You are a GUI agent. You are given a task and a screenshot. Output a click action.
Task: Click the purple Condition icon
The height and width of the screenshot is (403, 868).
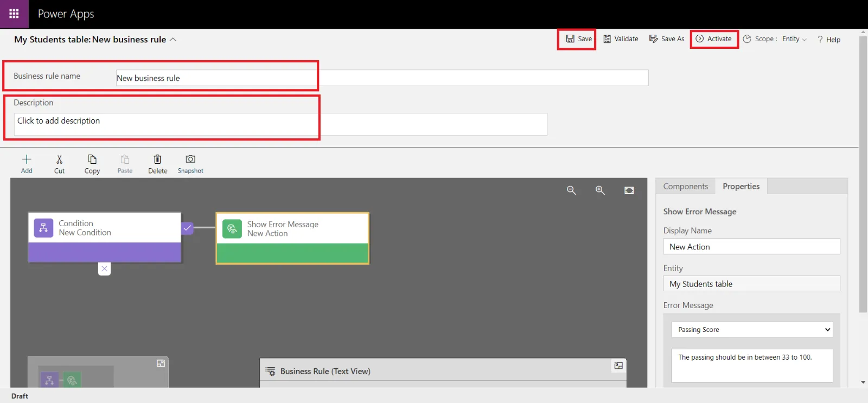pos(43,228)
